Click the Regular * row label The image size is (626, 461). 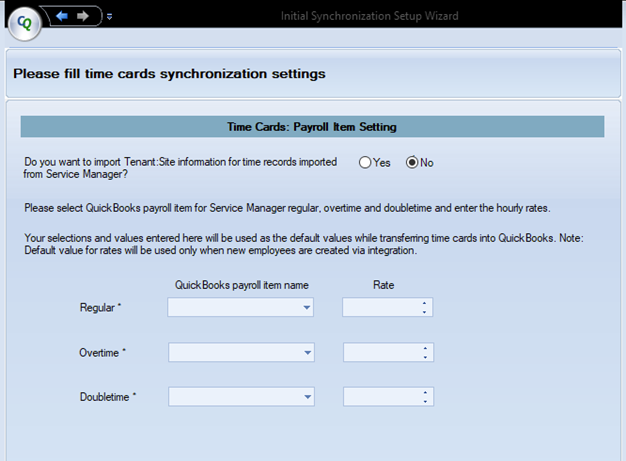pos(100,307)
